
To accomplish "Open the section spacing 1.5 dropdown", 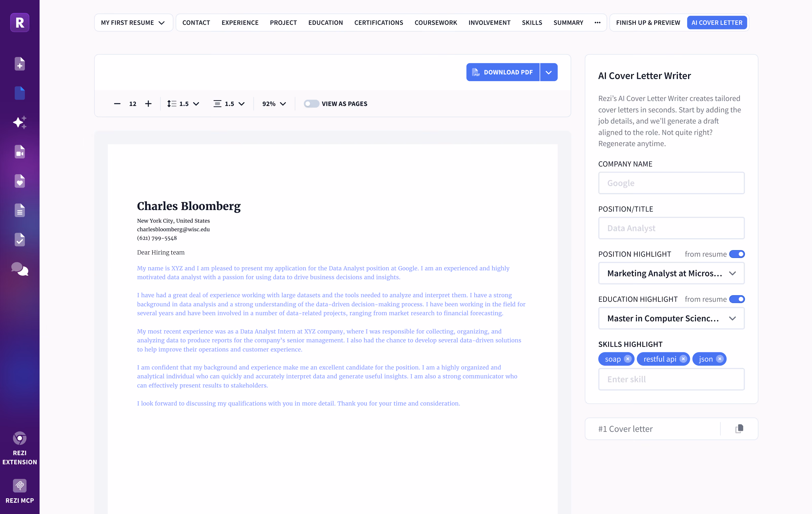I will pos(235,104).
